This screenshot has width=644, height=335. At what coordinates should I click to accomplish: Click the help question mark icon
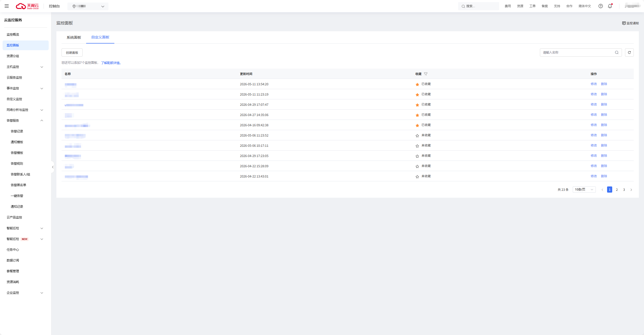pyautogui.click(x=601, y=6)
